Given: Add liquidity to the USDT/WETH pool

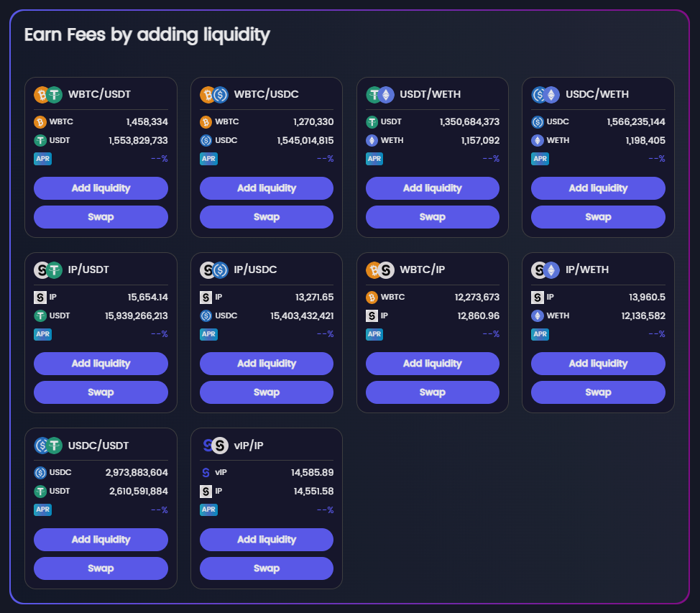Looking at the screenshot, I should point(433,188).
